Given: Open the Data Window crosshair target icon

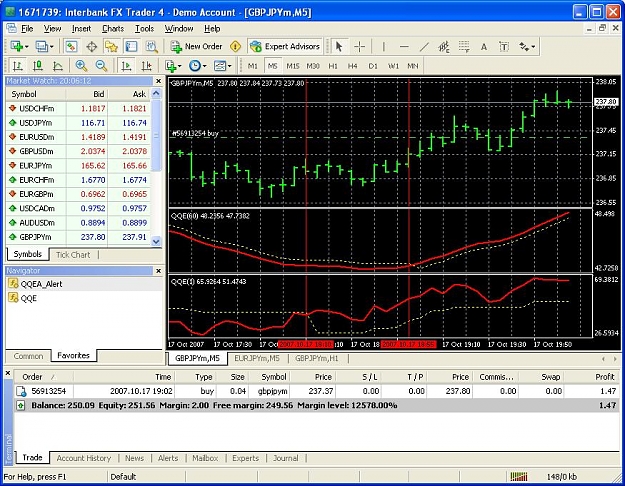Looking at the screenshot, I should click(92, 47).
